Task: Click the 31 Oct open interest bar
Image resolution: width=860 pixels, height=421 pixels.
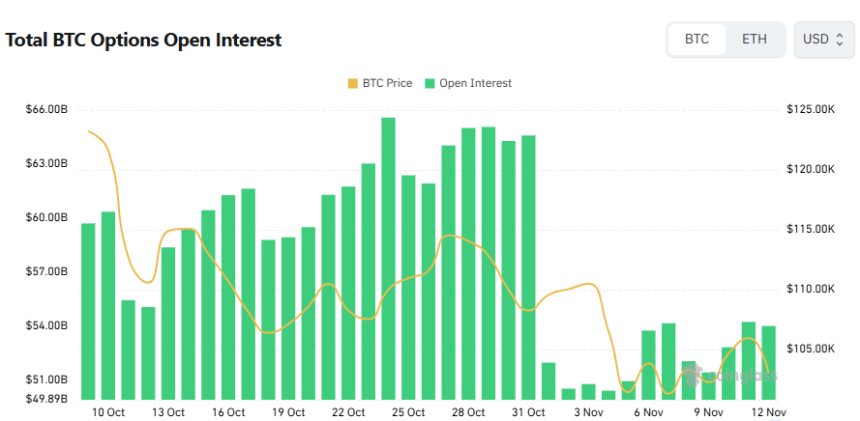Action: [x=528, y=266]
